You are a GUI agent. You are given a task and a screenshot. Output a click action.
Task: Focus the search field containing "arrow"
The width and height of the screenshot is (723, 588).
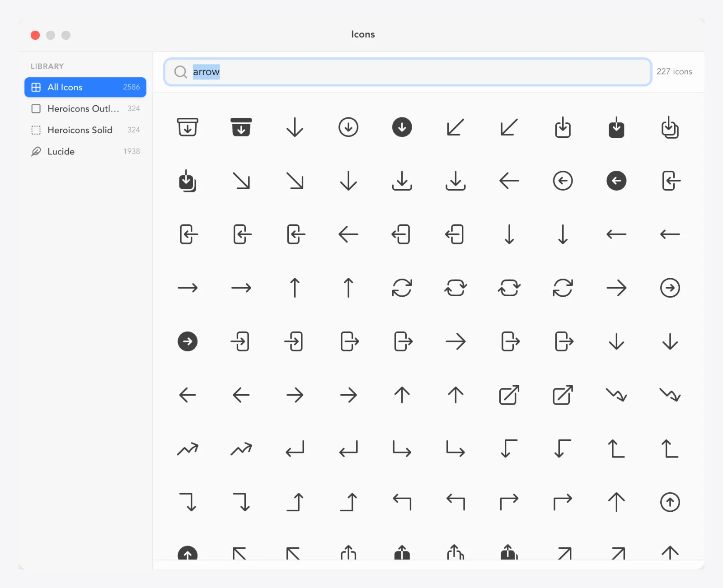408,72
